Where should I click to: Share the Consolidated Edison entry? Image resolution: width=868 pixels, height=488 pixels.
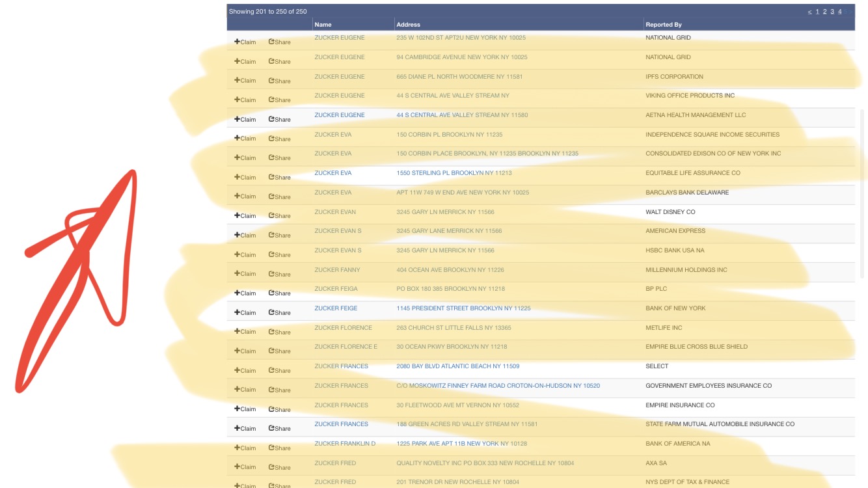(x=280, y=158)
